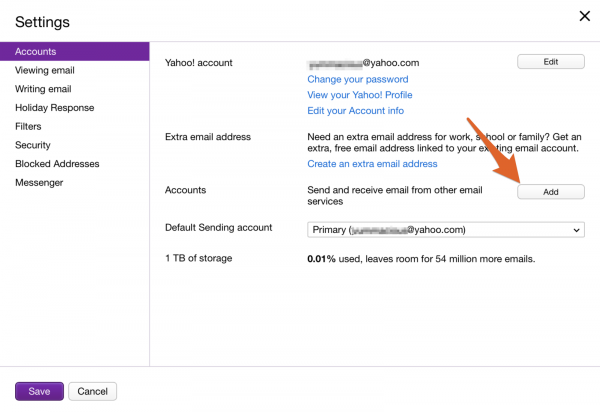The image size is (600, 412).
Task: Click the Accounts row label in main panel
Action: click(x=186, y=190)
